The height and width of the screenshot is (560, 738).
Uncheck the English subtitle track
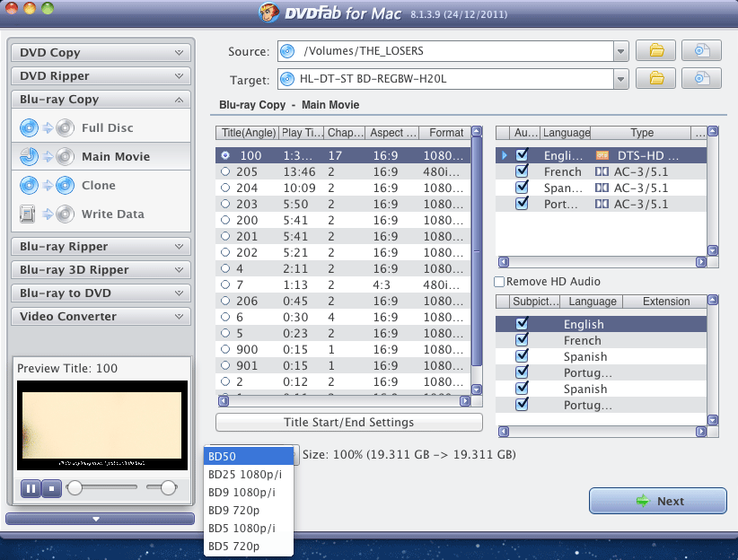[523, 324]
